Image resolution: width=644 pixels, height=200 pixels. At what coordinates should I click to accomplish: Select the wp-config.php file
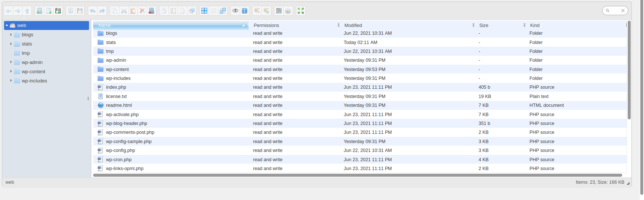pos(360,150)
